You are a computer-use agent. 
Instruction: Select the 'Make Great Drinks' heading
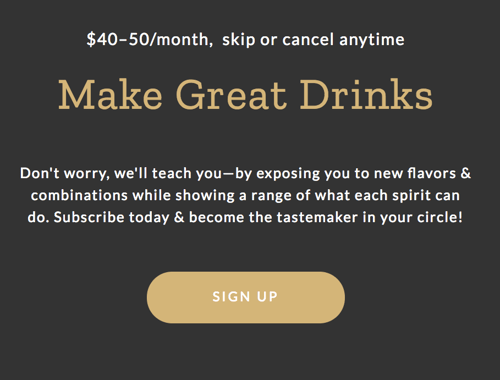[x=246, y=95]
